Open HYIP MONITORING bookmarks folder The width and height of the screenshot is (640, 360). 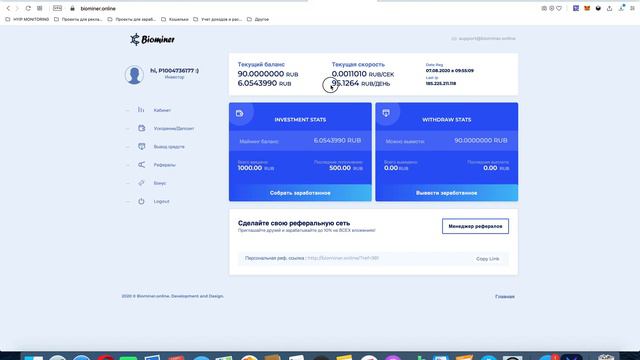coord(27,19)
